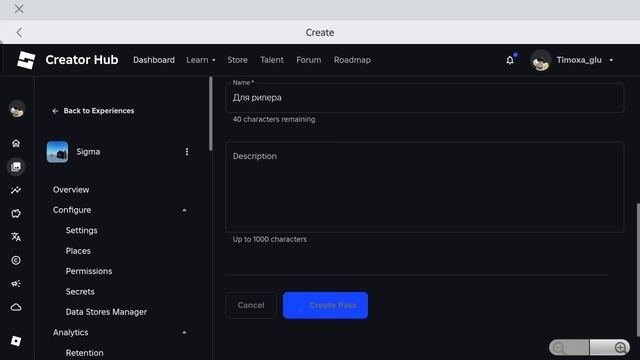Open the Timoxa_glu account menu arrow

coord(611,60)
